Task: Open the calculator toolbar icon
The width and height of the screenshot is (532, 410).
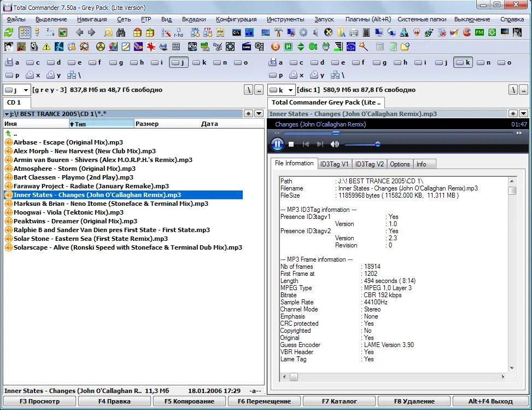Action: click(x=379, y=47)
